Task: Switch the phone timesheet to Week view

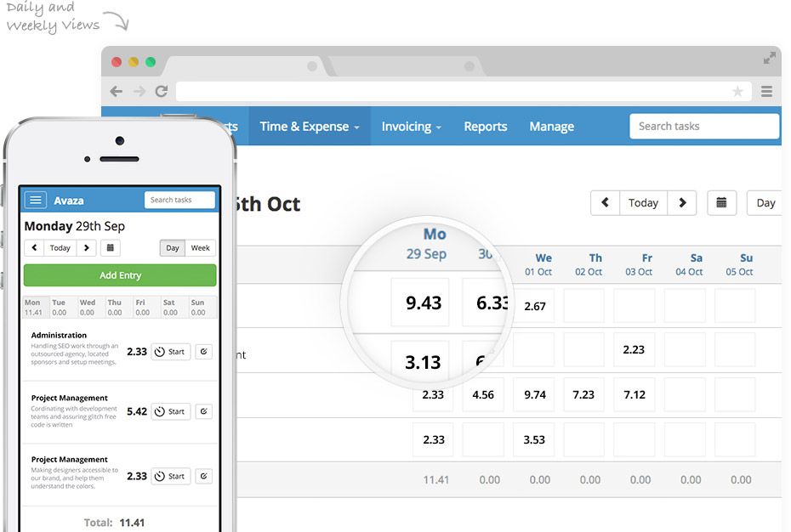Action: pos(200,247)
